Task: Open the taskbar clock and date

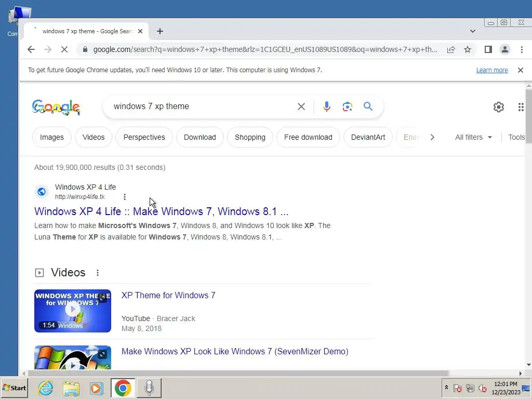Action: point(506,388)
